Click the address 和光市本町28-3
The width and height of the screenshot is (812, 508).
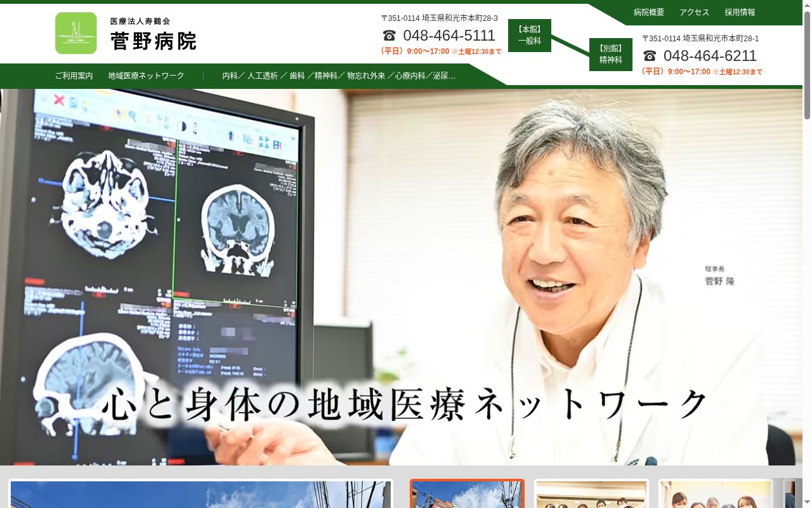tap(440, 18)
